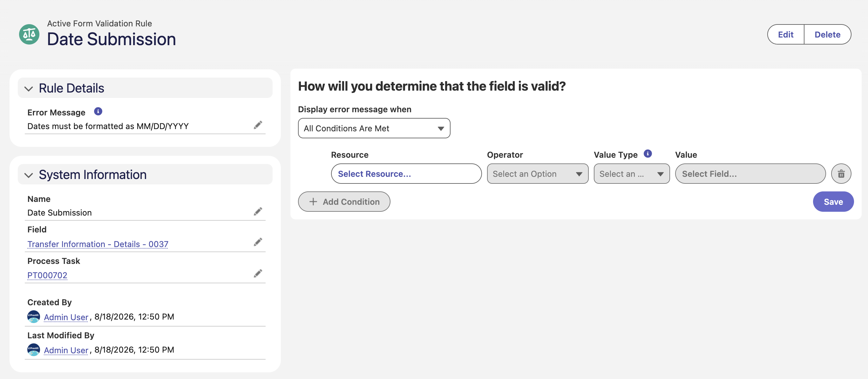Click Created By Admin User avatar
Viewport: 868px width, 379px height.
point(34,317)
